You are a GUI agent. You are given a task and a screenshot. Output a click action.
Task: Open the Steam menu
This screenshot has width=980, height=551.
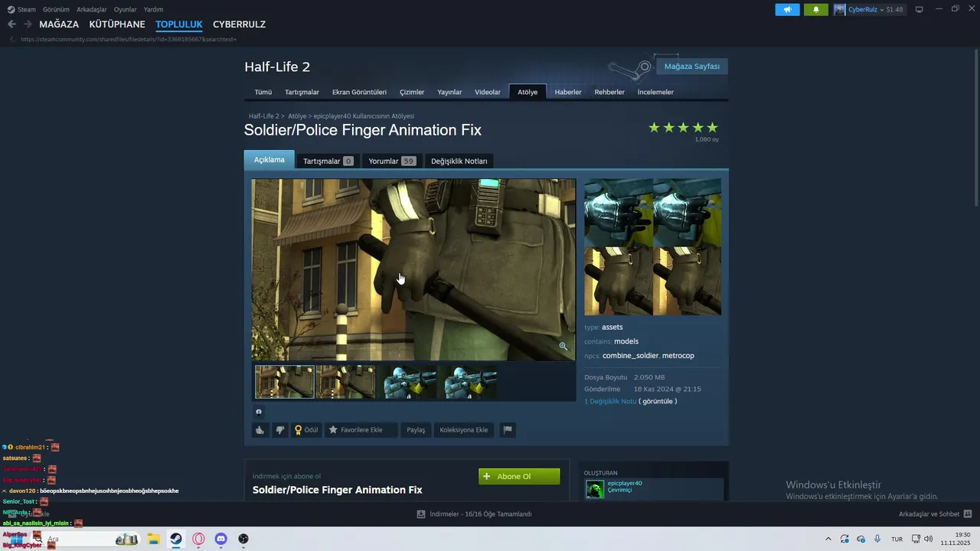21,9
